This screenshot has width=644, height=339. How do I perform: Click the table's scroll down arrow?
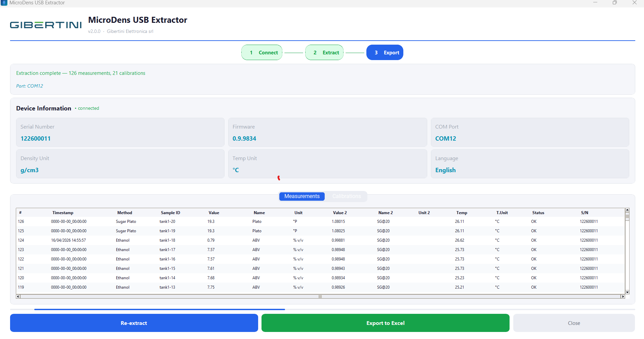pos(627,292)
